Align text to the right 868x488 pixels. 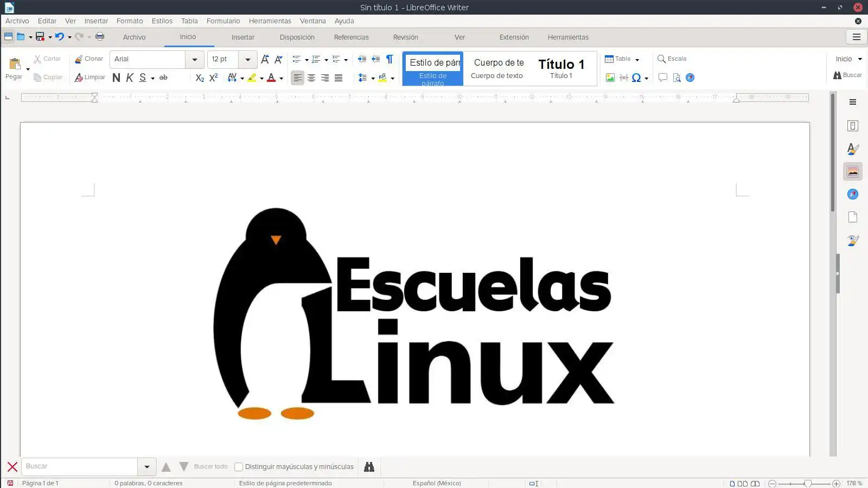click(x=325, y=78)
